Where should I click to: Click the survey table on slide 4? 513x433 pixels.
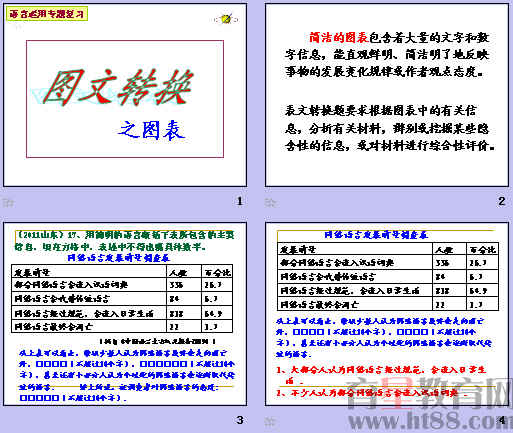(388, 277)
